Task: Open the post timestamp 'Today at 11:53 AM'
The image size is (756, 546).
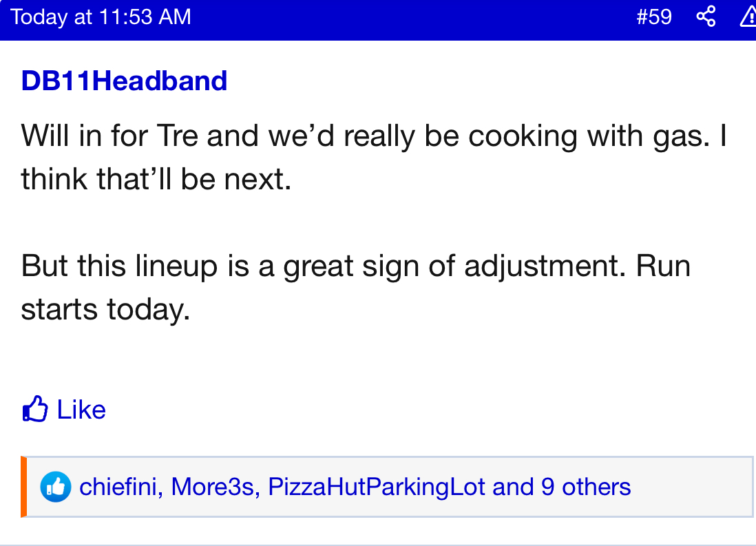Action: (101, 17)
